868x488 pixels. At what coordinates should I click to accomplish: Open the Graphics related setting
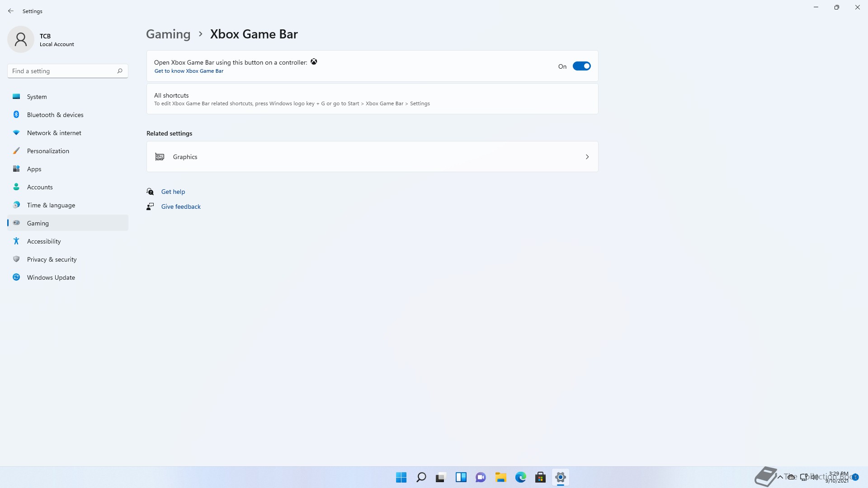[x=372, y=157]
